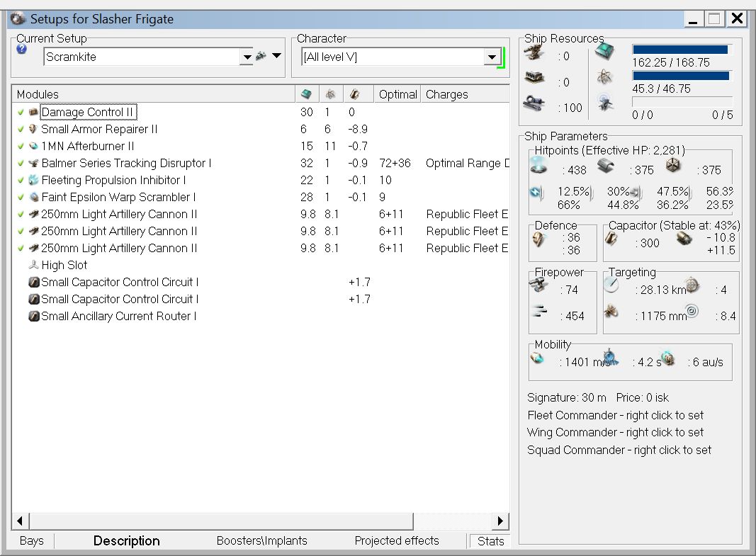Click the Optimal column header
The image size is (756, 556).
tap(397, 94)
